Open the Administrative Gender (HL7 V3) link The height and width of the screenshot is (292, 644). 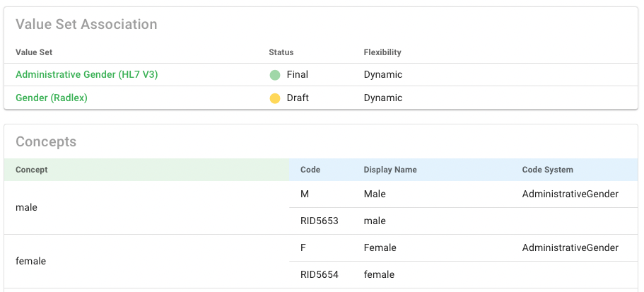pos(86,74)
